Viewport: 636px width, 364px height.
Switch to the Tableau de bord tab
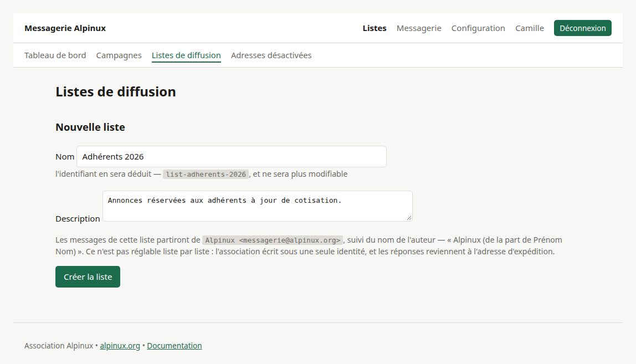click(x=55, y=55)
